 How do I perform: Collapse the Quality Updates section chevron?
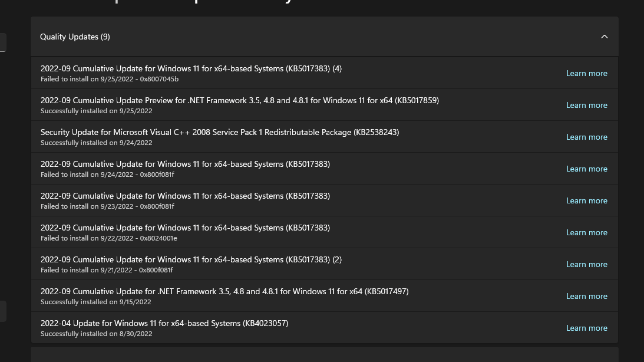604,37
